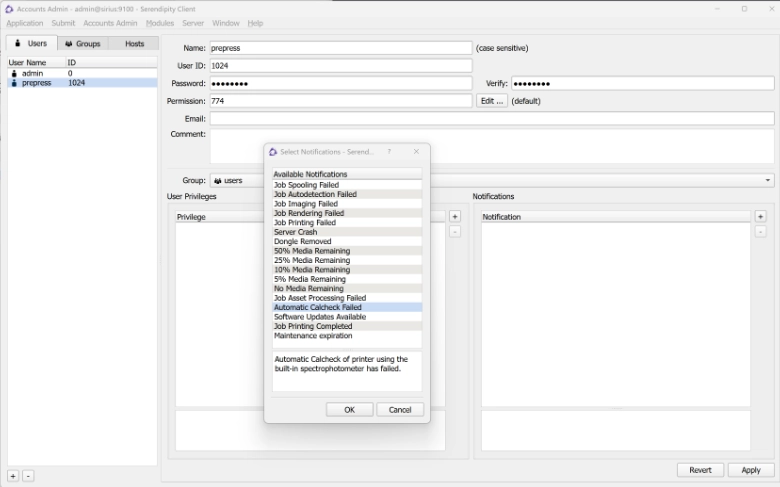Open the Submit menu

tap(63, 23)
